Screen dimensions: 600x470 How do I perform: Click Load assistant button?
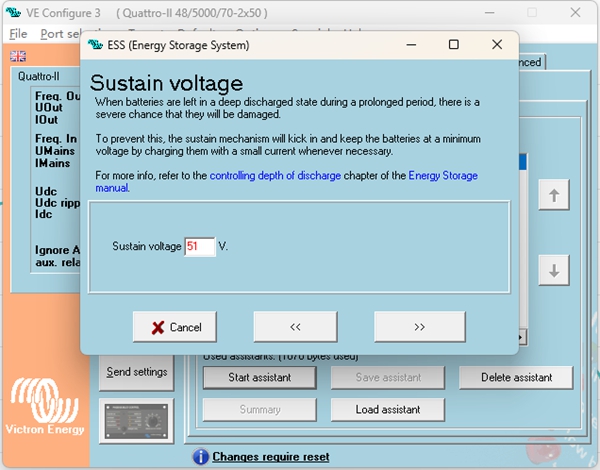tap(388, 410)
